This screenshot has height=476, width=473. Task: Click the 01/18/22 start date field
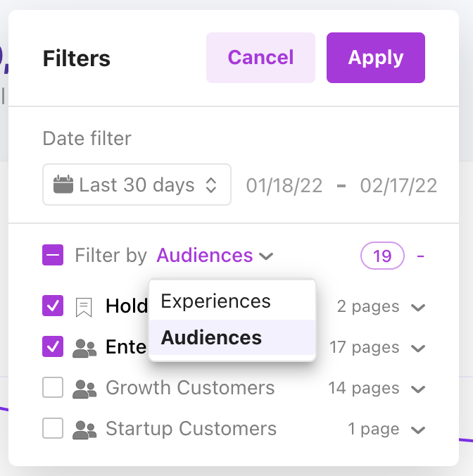(x=284, y=186)
